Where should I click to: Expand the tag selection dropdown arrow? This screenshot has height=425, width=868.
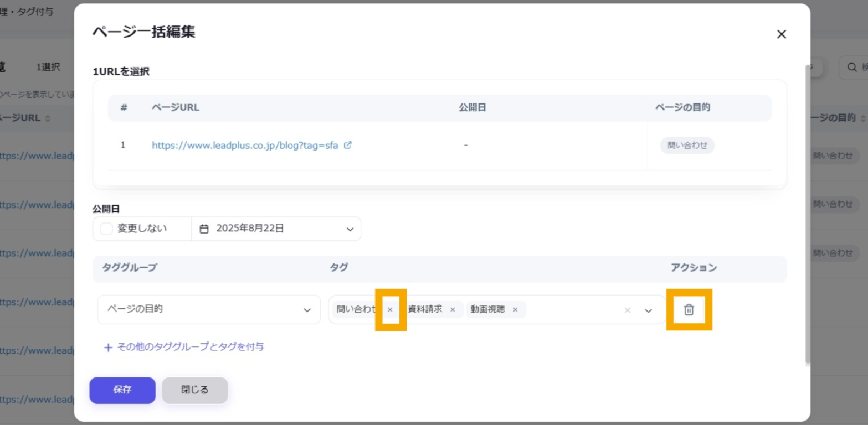pos(649,310)
